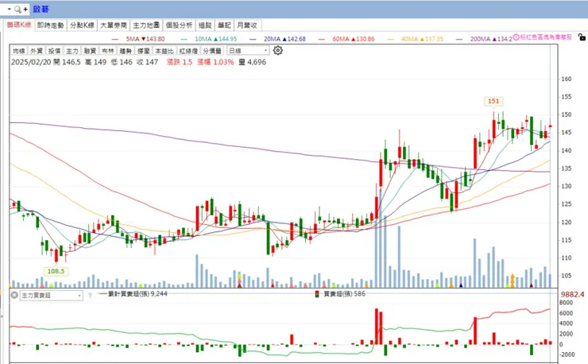Click the 分價量 button

point(212,51)
